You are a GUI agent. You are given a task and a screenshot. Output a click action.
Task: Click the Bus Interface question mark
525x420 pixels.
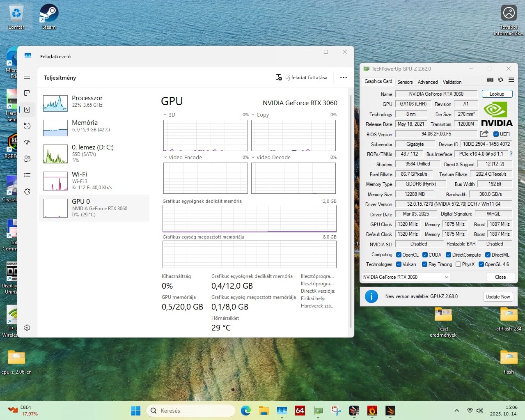(x=511, y=154)
